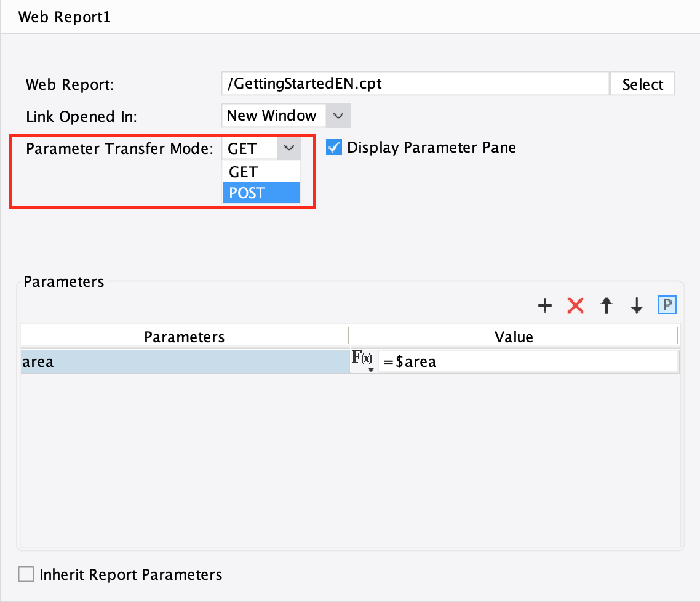Enable Inherit Report Parameters
The height and width of the screenshot is (602, 700).
[26, 574]
